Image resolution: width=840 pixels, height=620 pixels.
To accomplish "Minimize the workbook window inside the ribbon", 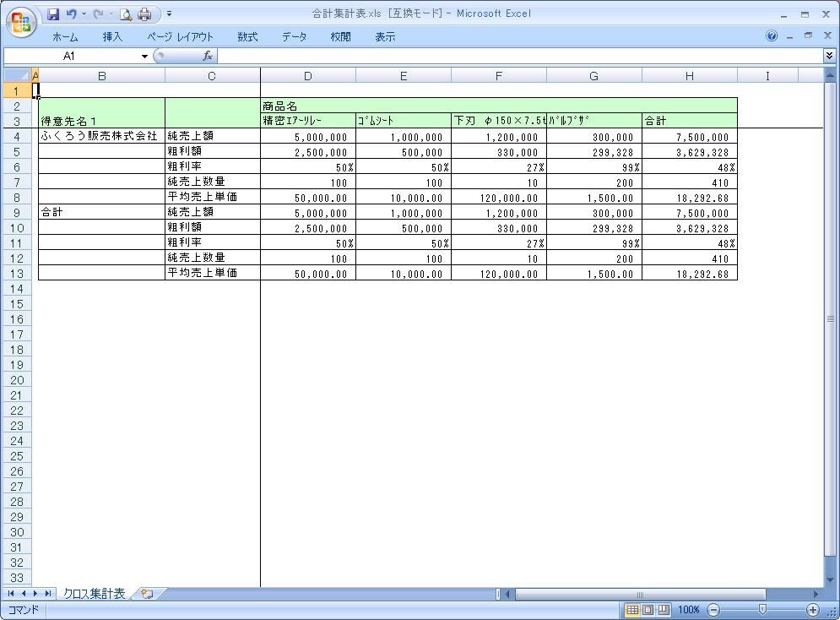I will click(x=789, y=36).
